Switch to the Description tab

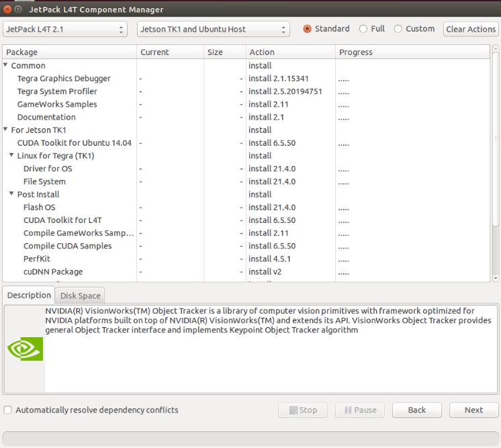29,295
